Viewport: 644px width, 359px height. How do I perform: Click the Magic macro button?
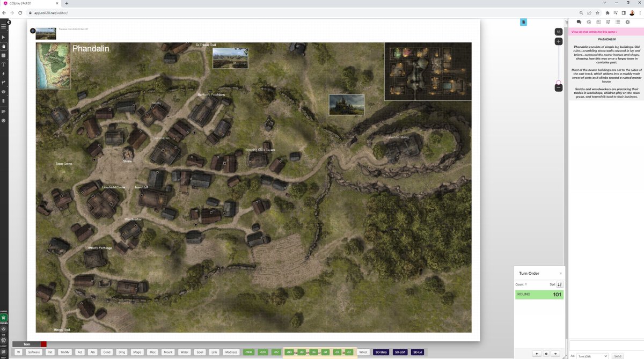(x=137, y=352)
